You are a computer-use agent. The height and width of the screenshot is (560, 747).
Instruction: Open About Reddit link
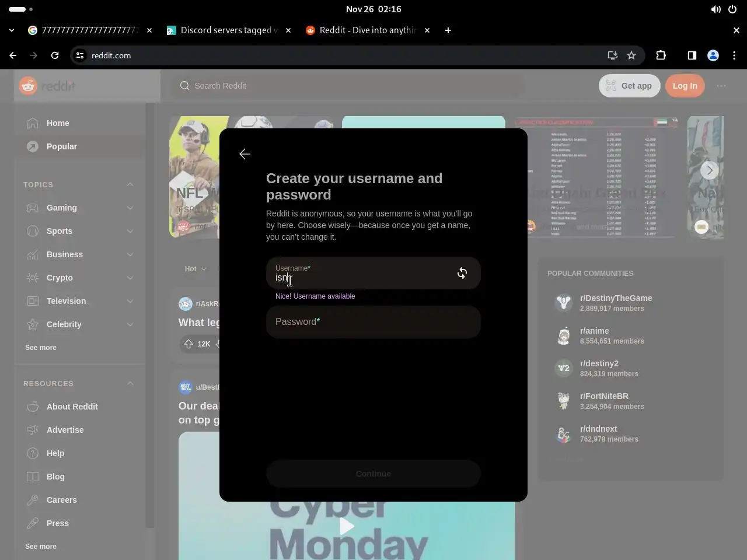point(72,407)
